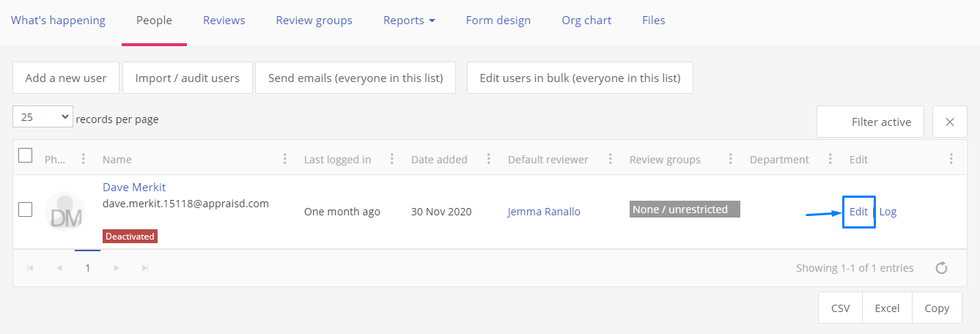Screen dimensions: 980x334
Task: Toggle the select-all checkbox in header
Action: tap(25, 155)
